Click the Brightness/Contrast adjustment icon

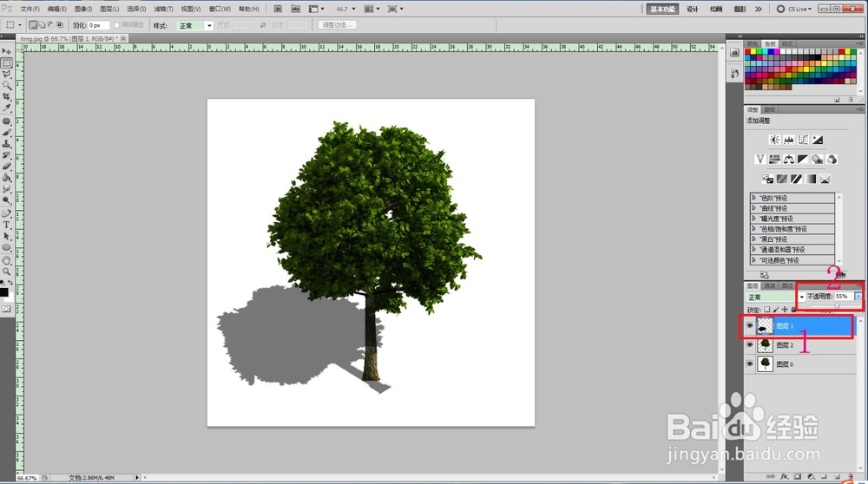coord(774,140)
